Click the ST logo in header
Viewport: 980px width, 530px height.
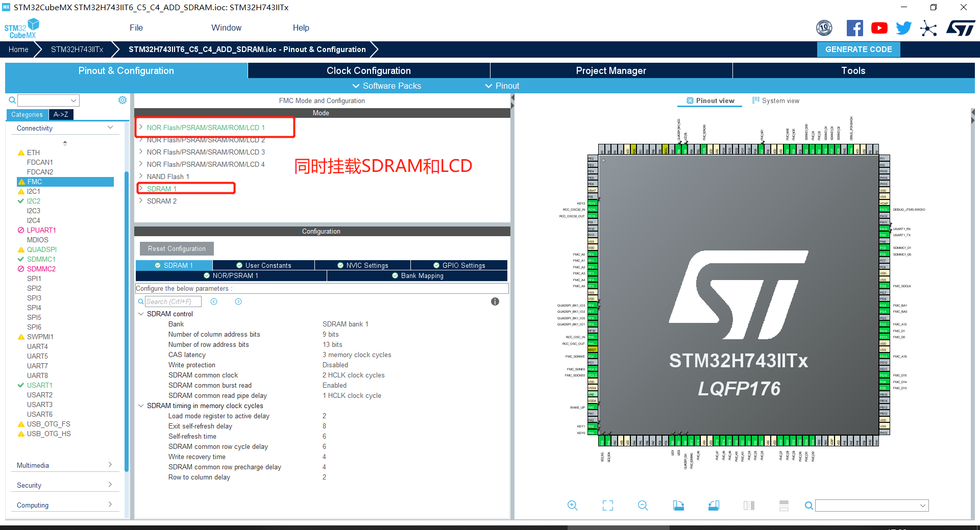961,28
